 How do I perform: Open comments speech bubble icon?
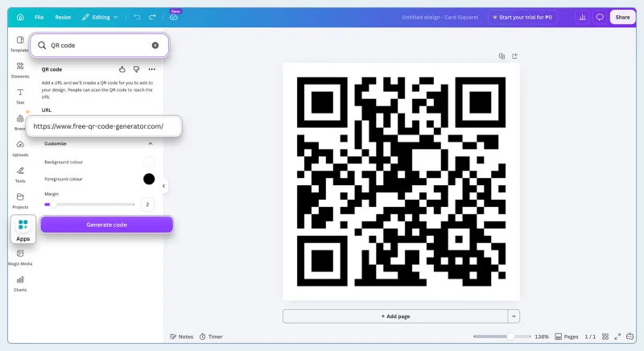(600, 17)
